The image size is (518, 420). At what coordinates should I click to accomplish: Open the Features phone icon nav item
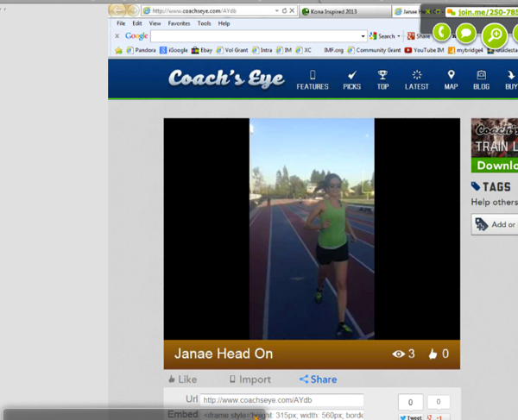click(313, 80)
